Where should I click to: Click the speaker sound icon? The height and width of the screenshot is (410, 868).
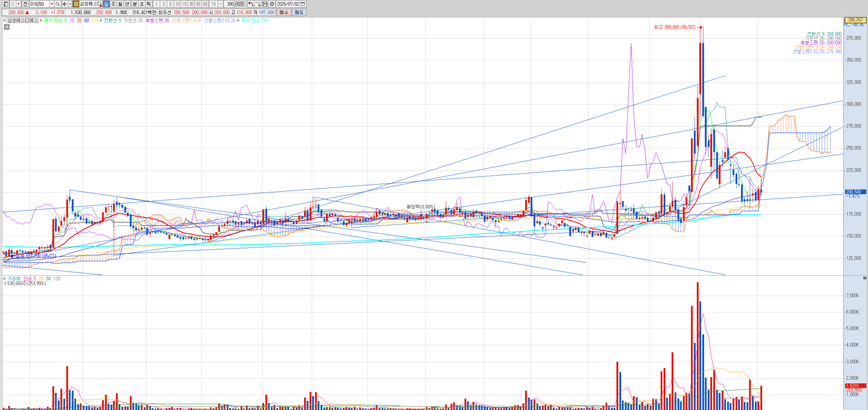click(65, 4)
